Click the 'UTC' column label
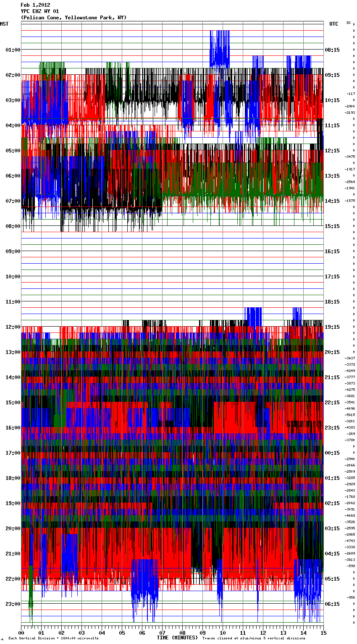 tap(333, 24)
